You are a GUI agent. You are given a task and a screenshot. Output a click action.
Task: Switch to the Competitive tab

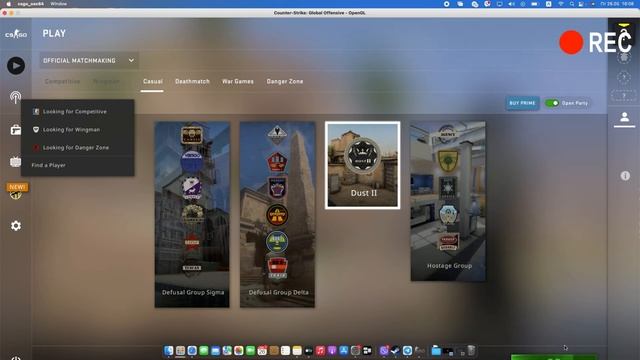pyautogui.click(x=62, y=82)
